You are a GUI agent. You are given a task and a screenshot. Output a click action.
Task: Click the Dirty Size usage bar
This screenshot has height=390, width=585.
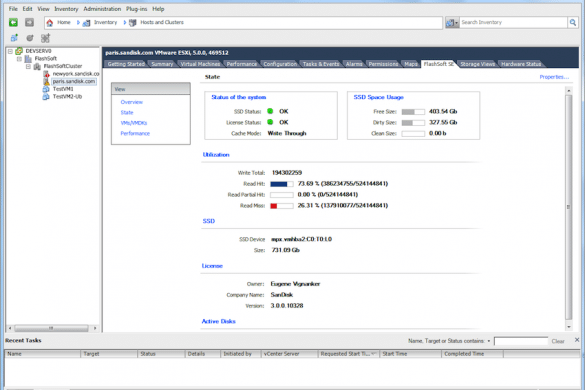[x=413, y=122]
